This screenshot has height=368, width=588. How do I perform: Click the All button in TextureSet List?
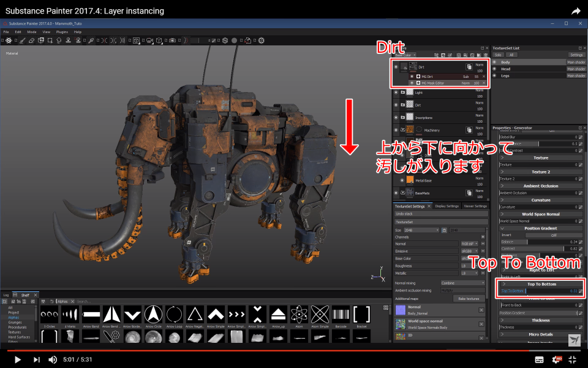511,55
